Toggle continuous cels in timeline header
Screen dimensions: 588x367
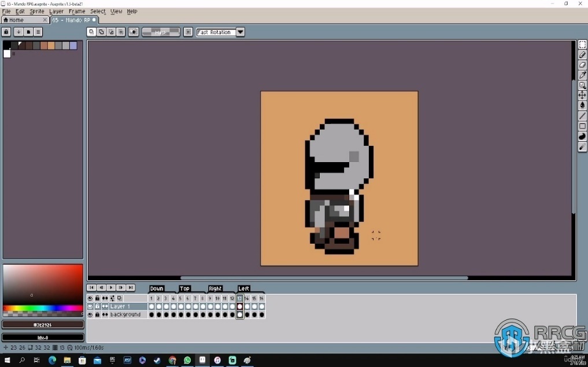(x=105, y=298)
